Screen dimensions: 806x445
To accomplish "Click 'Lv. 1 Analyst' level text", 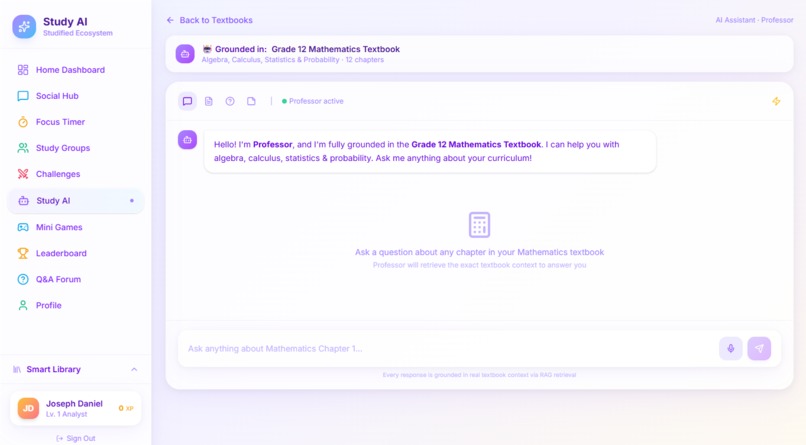I will click(x=66, y=414).
